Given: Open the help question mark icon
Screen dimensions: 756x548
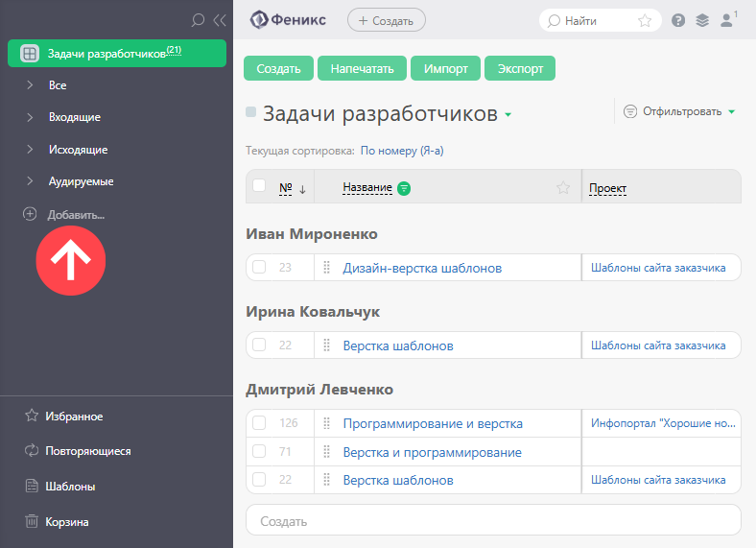Looking at the screenshot, I should tap(678, 20).
